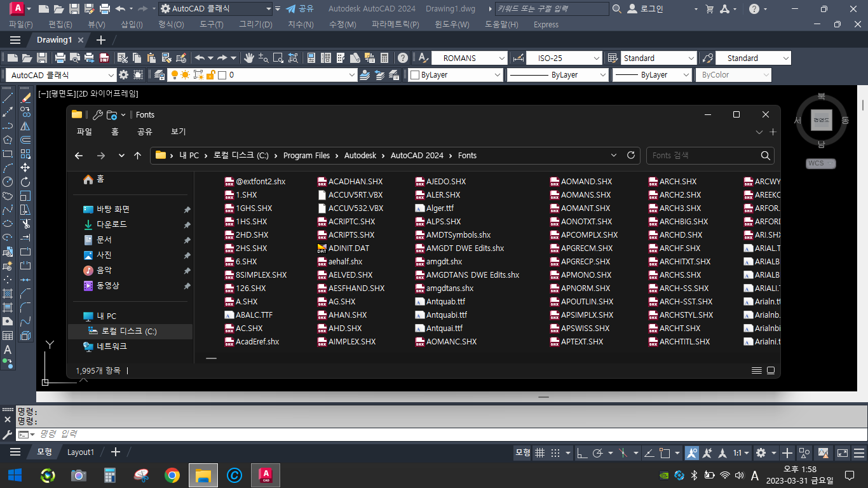
Task: Toggle Polar tracking in status bar
Action: [x=597, y=453]
